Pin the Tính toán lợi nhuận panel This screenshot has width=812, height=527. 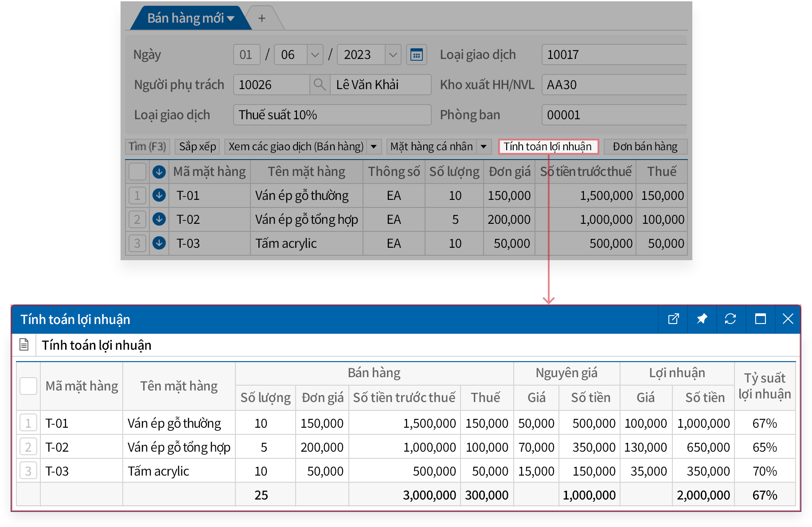tap(702, 319)
